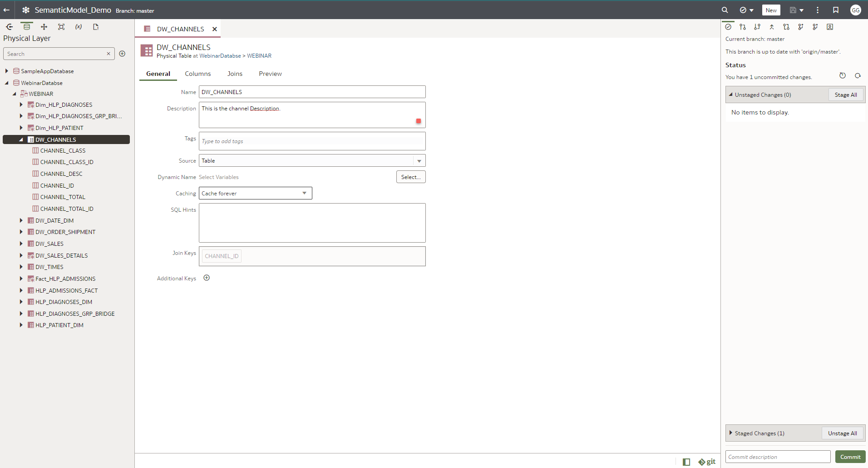Select the Physical Layer database icon

point(27,26)
